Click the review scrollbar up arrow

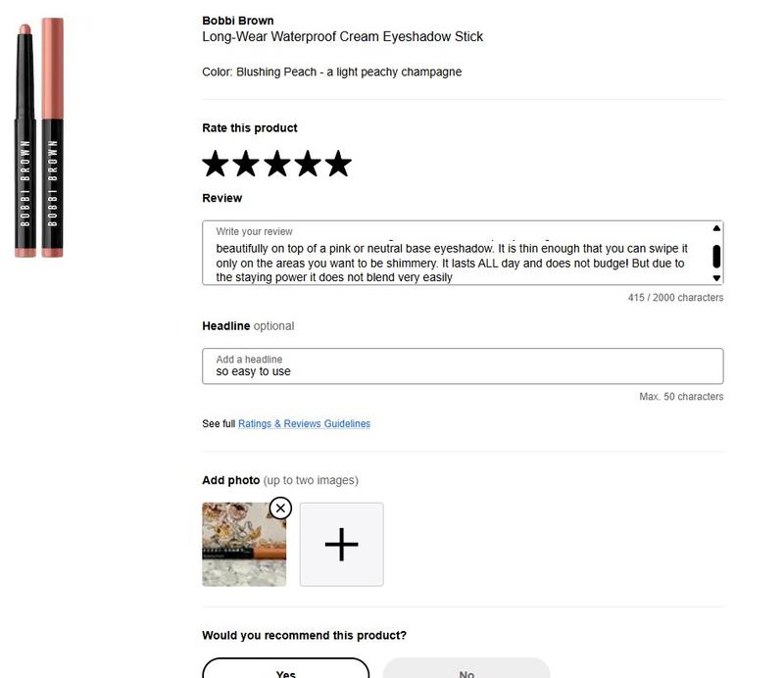click(x=716, y=228)
